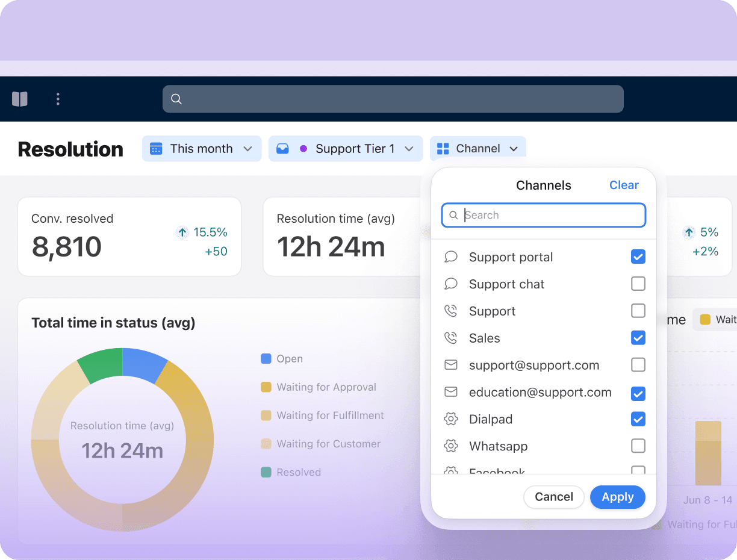Click the grid icon on Channel filter

443,149
